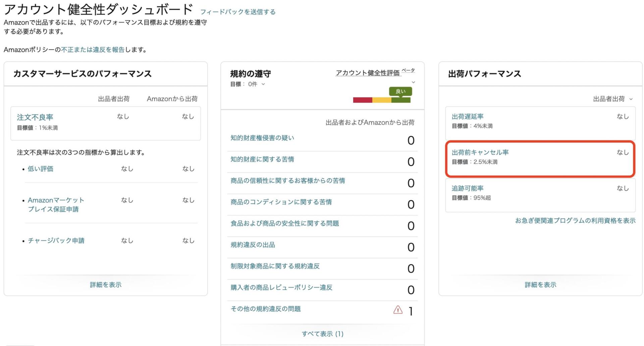Open 制限対象商品に関する規約違反 link
This screenshot has height=346, width=644.
click(x=275, y=266)
